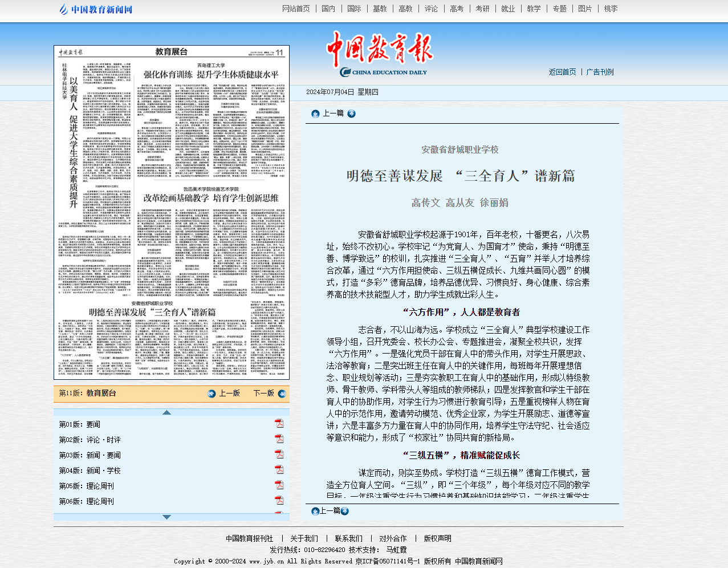Open 关于我们 footer link
This screenshot has height=568, width=728.
pyautogui.click(x=304, y=538)
